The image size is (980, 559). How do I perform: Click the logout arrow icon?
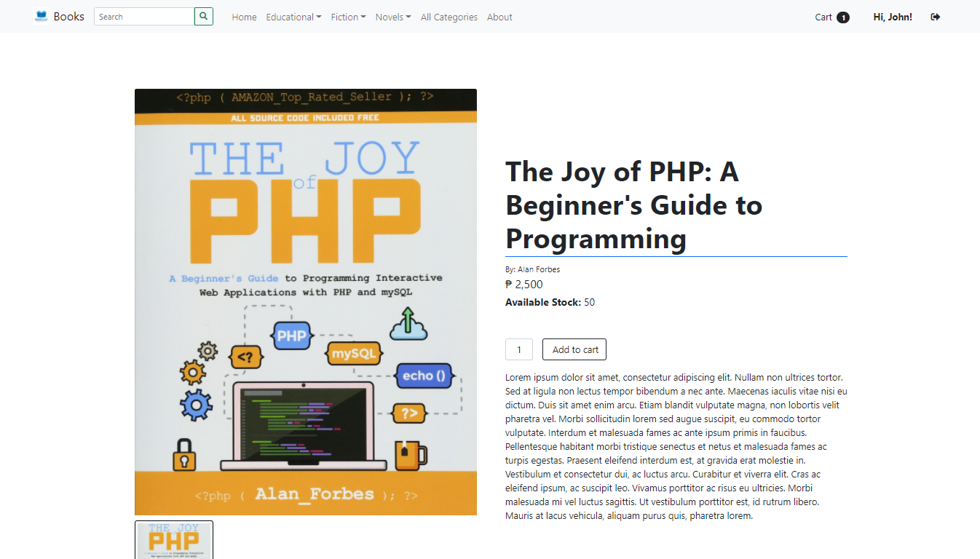point(936,17)
